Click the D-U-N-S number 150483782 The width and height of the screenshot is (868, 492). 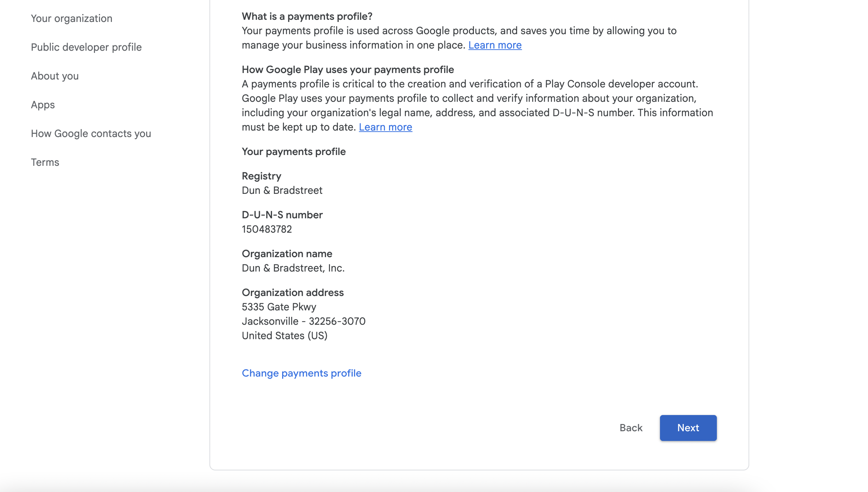[x=267, y=229]
